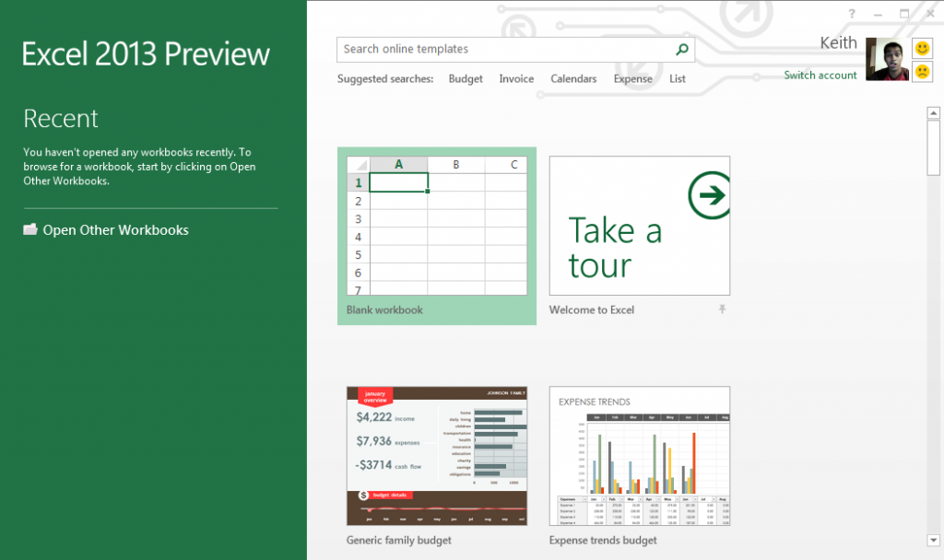Search suggested term Invoice
Image resolution: width=944 pixels, height=560 pixels.
tap(516, 79)
